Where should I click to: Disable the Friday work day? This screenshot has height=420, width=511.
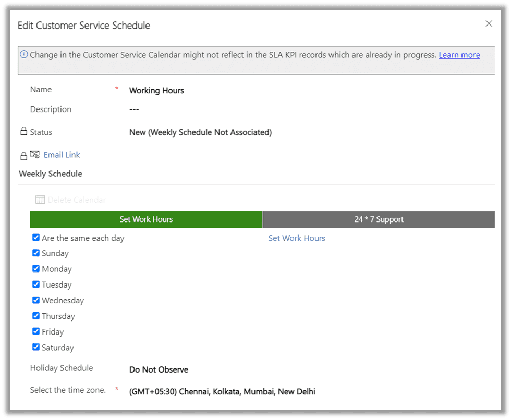[x=36, y=331]
